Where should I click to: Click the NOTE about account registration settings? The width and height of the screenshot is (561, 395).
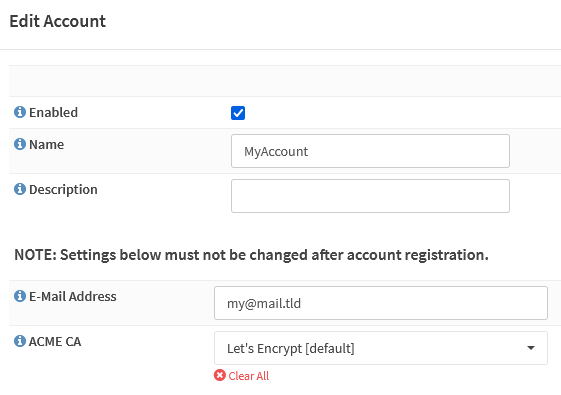[x=251, y=255]
